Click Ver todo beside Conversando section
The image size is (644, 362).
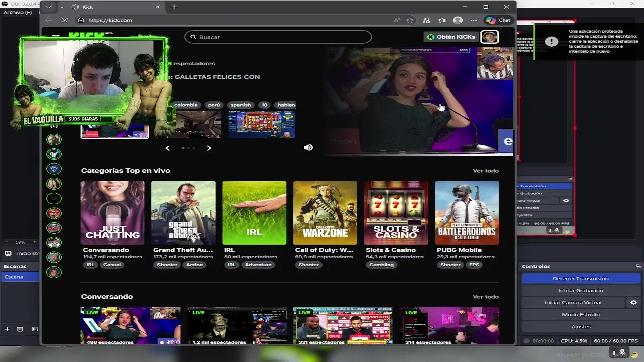coord(486,297)
